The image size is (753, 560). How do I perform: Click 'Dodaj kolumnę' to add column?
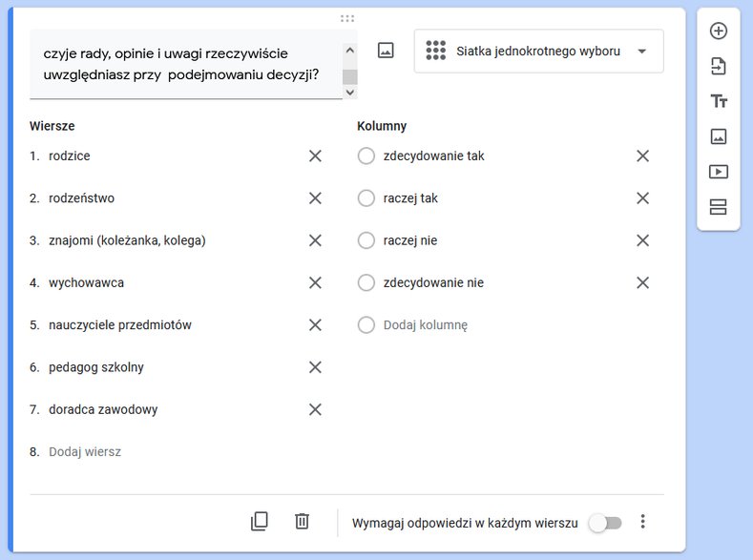pos(425,325)
